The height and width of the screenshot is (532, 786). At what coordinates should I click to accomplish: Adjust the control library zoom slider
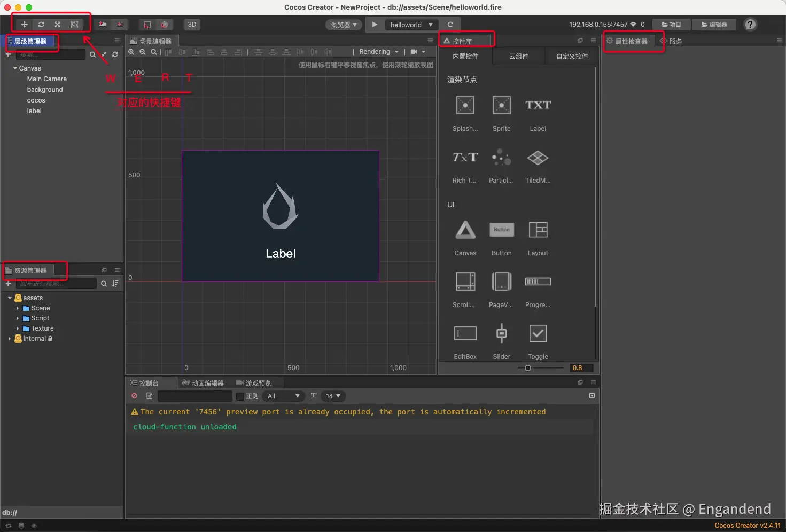[541, 368]
